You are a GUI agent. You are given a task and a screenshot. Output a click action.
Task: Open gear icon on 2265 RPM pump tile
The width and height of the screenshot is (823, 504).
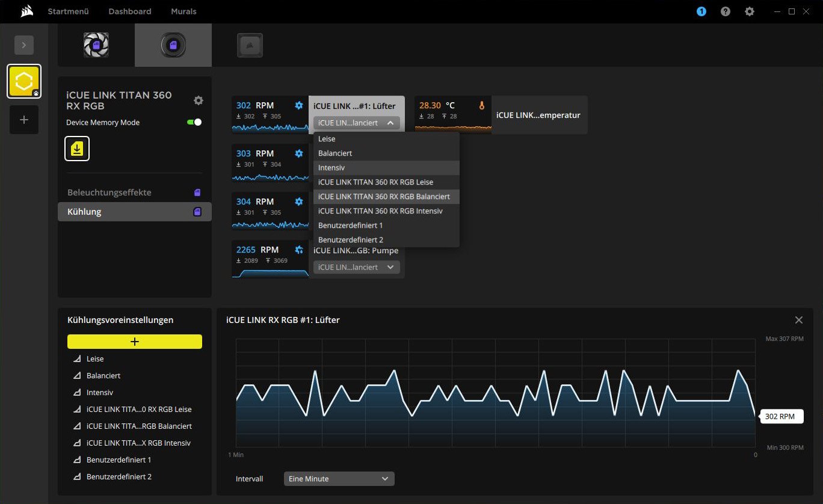coord(299,250)
